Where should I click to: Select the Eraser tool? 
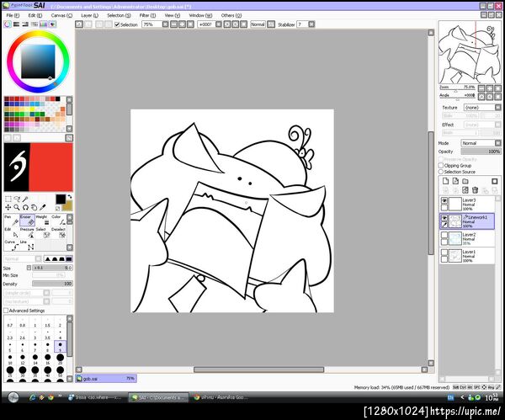click(27, 220)
